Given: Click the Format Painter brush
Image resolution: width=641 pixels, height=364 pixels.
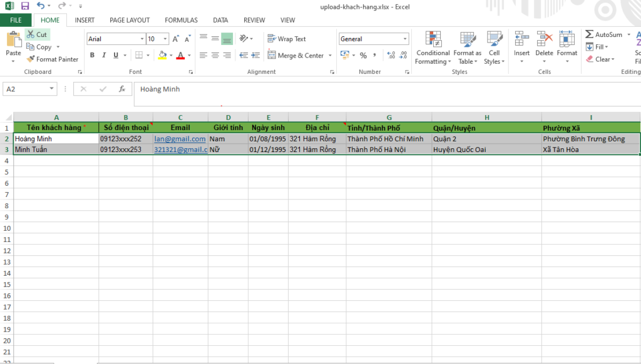Looking at the screenshot, I should coord(31,59).
